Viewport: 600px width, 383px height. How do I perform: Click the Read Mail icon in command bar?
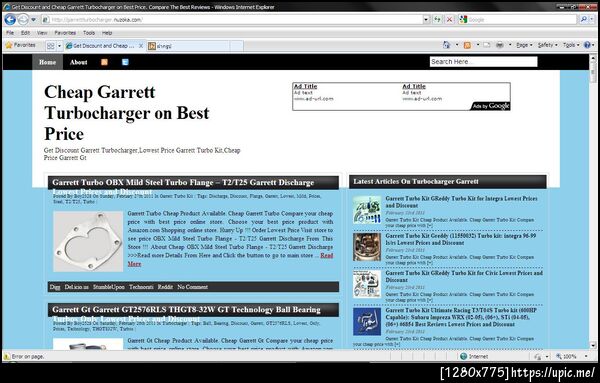point(487,45)
